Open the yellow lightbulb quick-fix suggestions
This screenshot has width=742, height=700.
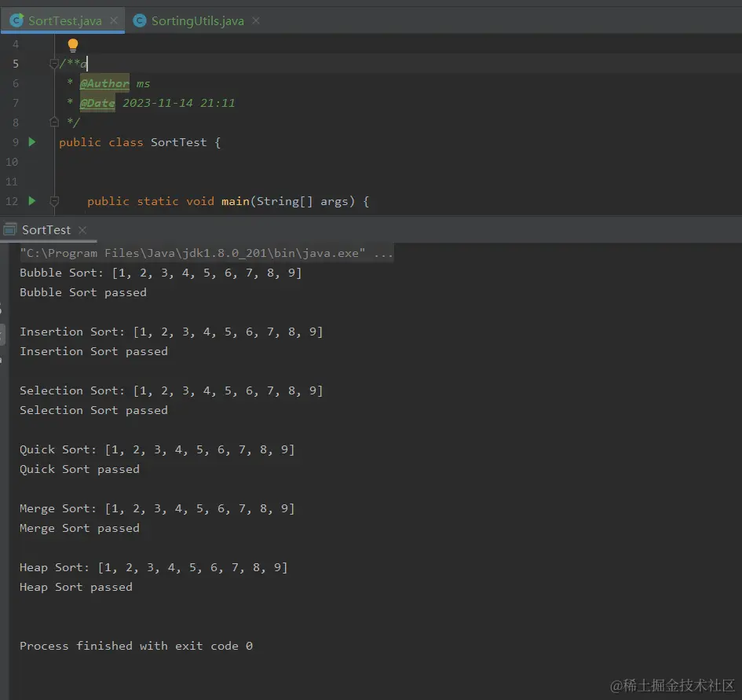coord(72,46)
